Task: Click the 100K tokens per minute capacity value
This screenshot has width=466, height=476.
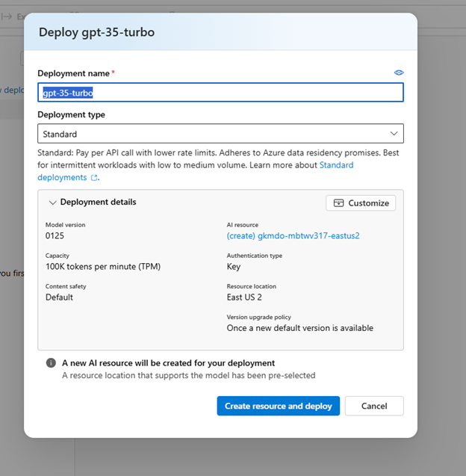Action: pyautogui.click(x=103, y=267)
